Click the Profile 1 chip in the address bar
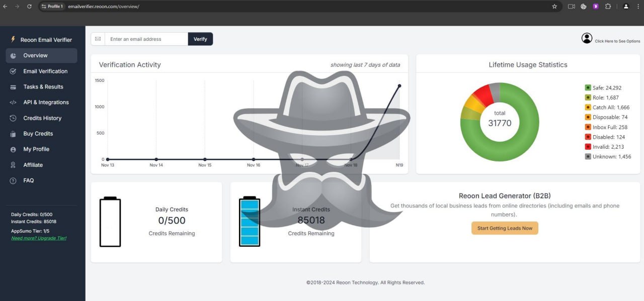The image size is (644, 301). click(x=51, y=7)
